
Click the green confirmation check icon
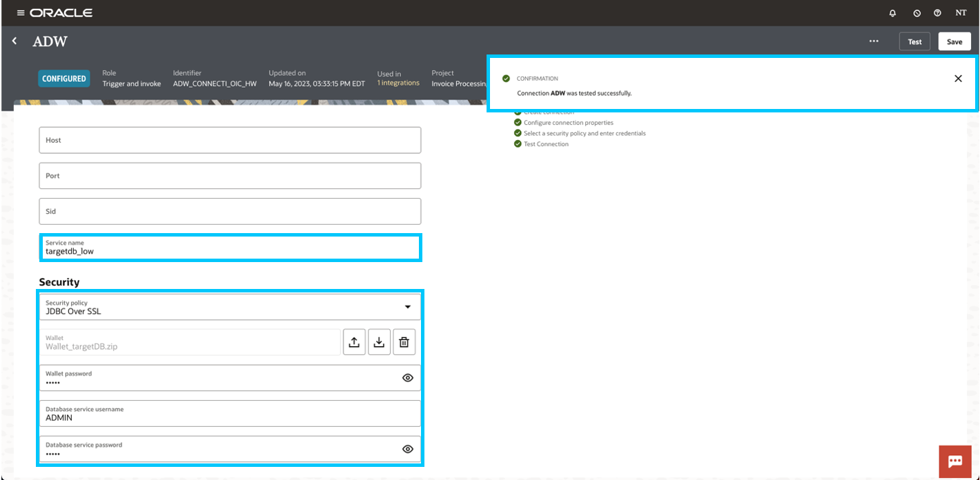tap(506, 79)
